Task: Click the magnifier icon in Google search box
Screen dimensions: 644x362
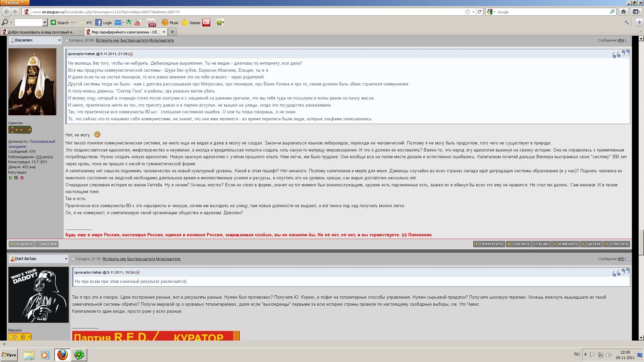Action: [612, 12]
